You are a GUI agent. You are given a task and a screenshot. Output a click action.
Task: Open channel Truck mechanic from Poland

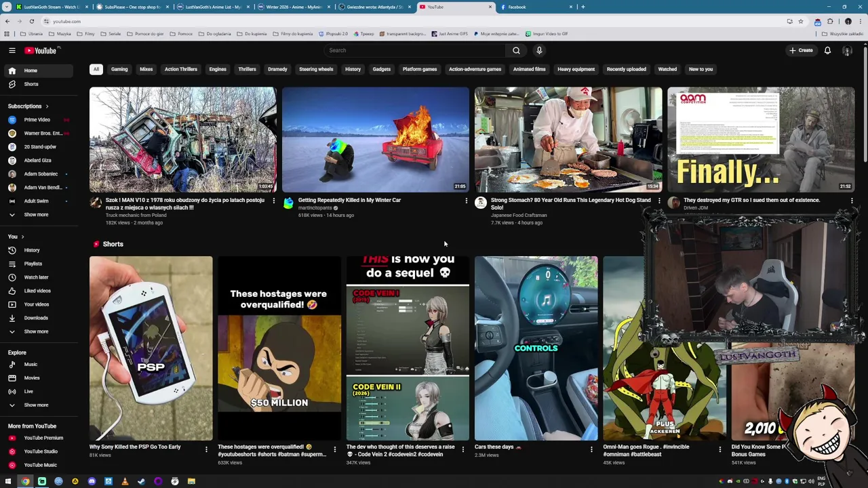coord(136,216)
